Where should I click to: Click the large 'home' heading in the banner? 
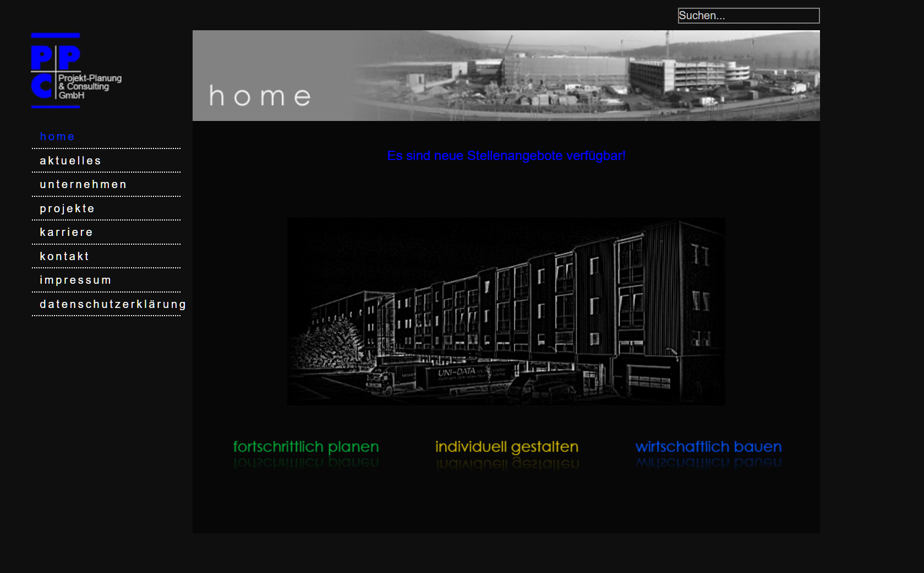(x=260, y=96)
